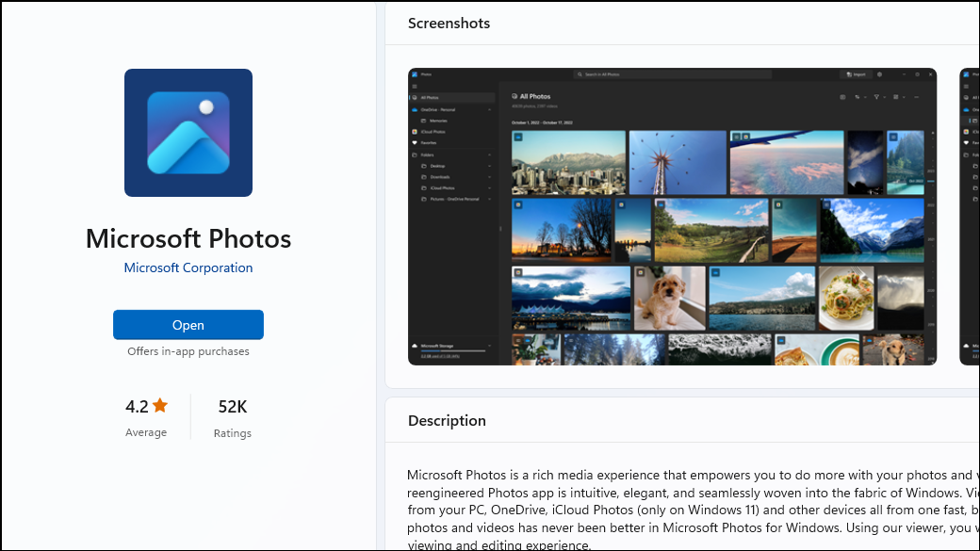Viewport: 980px width, 551px height.
Task: Click the Screenshots section heading
Action: [449, 24]
